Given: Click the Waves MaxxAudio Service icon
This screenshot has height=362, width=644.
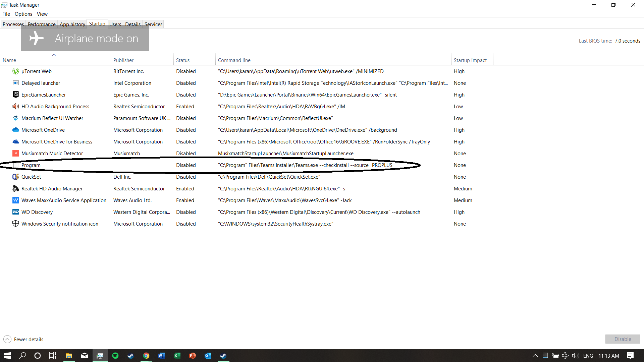Looking at the screenshot, I should tap(15, 200).
